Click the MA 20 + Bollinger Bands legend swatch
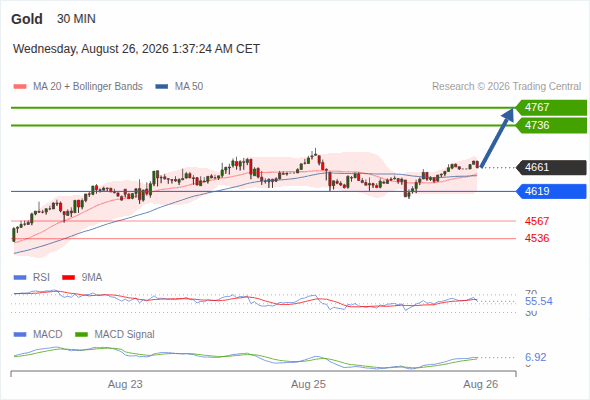Screen dimensions: 590x400 click(x=20, y=87)
